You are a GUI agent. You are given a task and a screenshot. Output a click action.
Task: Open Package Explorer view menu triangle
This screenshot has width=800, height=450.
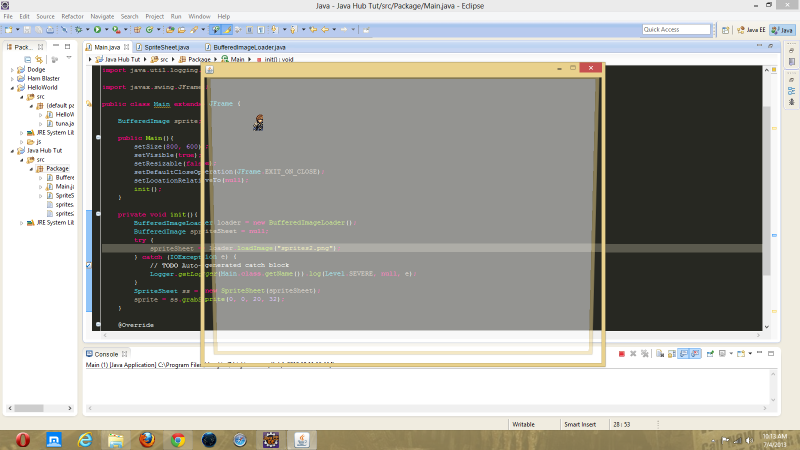pos(69,57)
